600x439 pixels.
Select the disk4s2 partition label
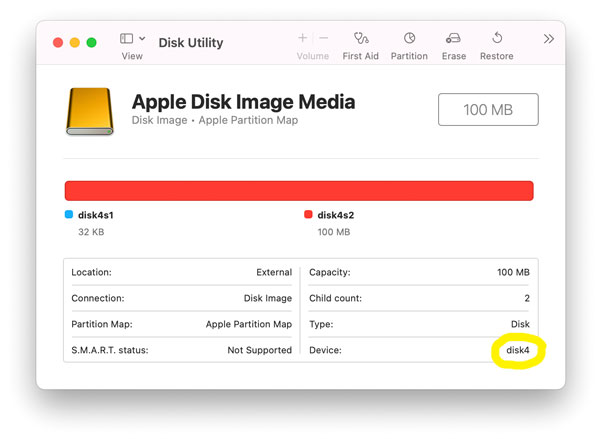[338, 215]
